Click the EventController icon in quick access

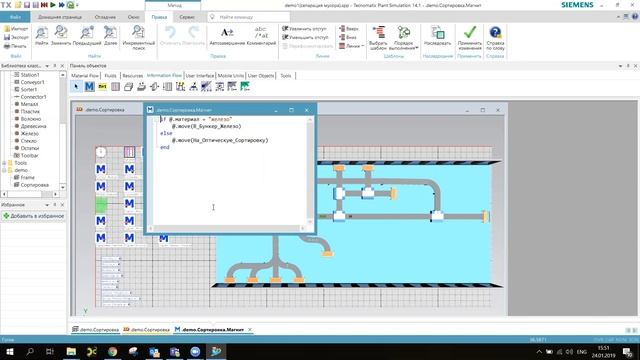(71, 5)
